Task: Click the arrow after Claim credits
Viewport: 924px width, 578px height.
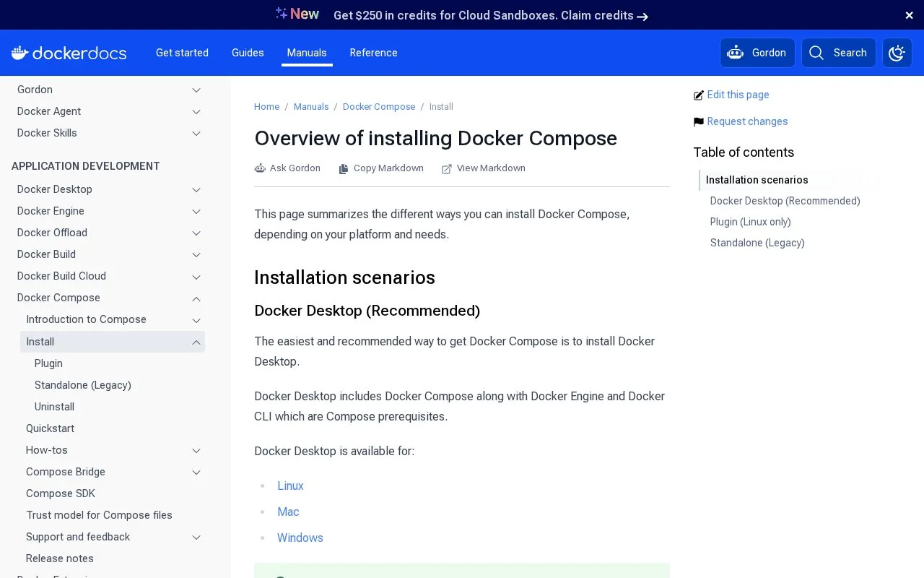Action: point(642,17)
